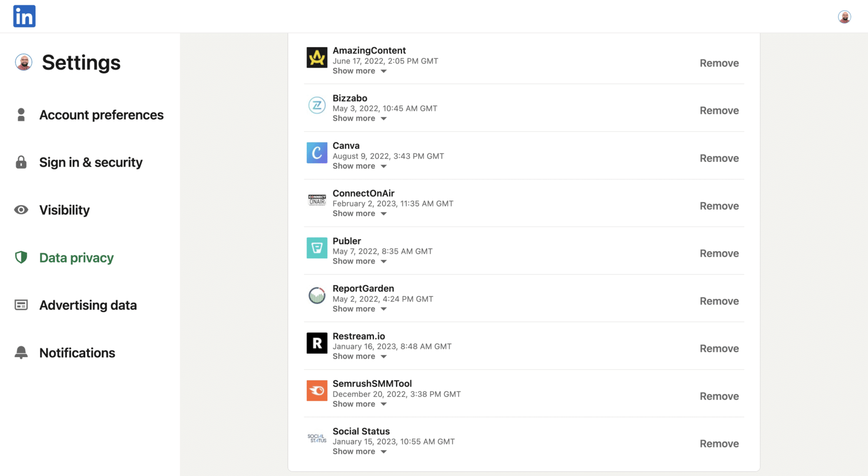Click the SemrushSMMTool app logo
Screen dimensions: 868x476
pos(317,390)
